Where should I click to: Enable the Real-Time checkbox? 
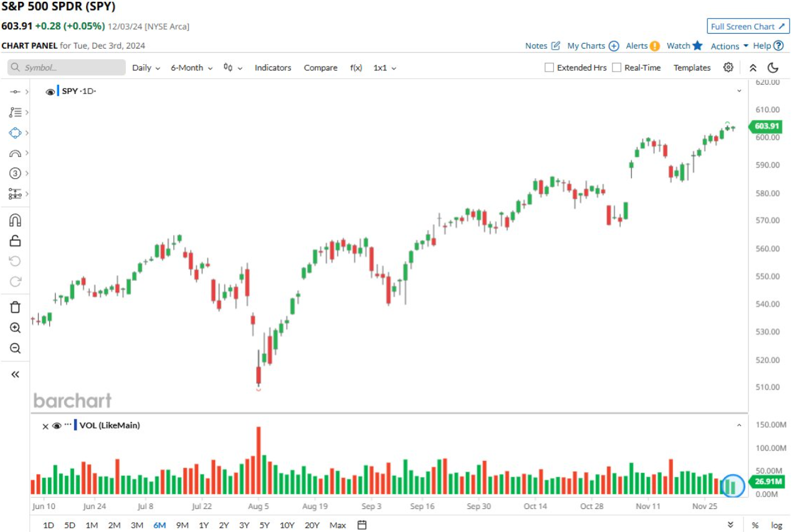point(616,67)
